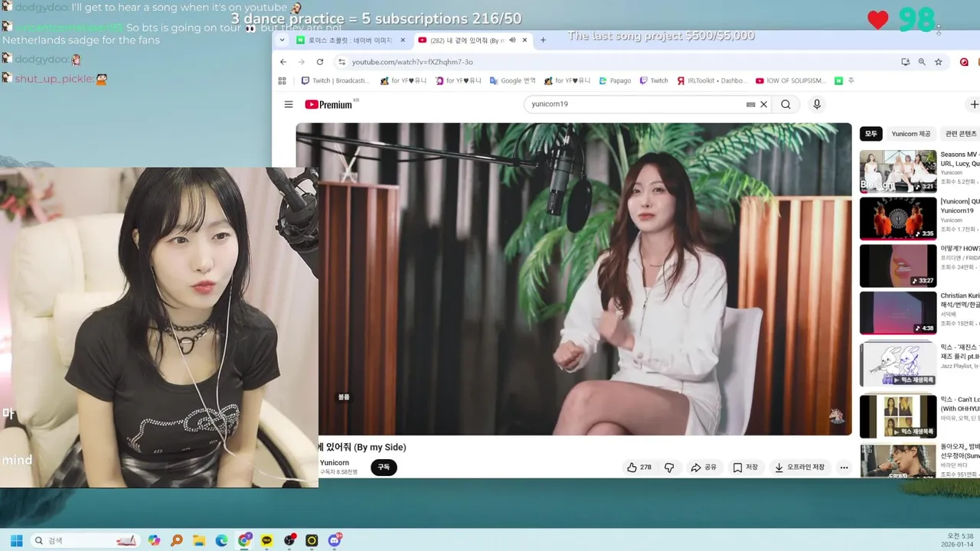980x551 pixels.
Task: Open the taskbar clock and date
Action: (958, 540)
